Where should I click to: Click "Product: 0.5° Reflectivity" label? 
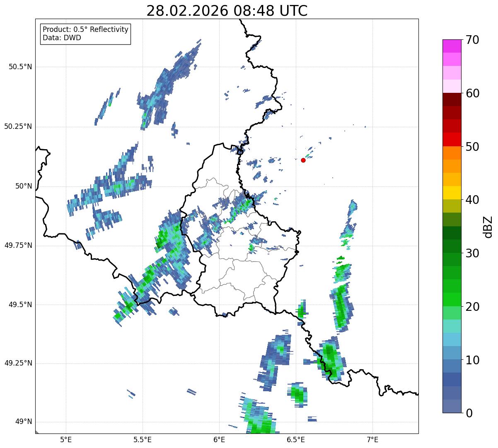click(x=85, y=30)
